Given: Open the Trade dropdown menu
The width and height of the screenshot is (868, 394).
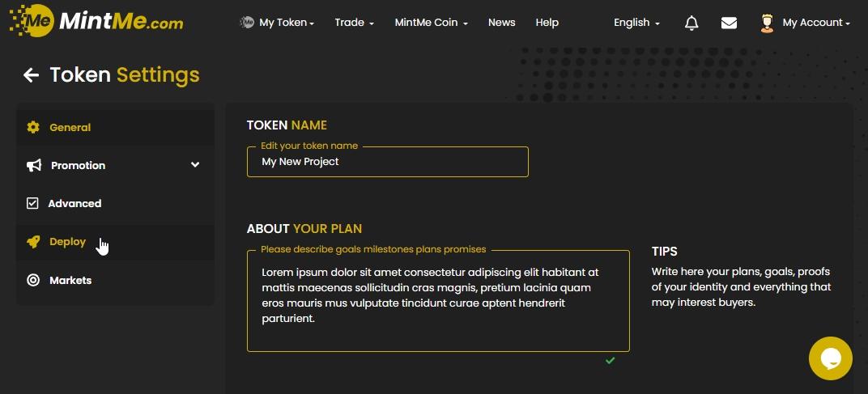Looking at the screenshot, I should pyautogui.click(x=354, y=23).
